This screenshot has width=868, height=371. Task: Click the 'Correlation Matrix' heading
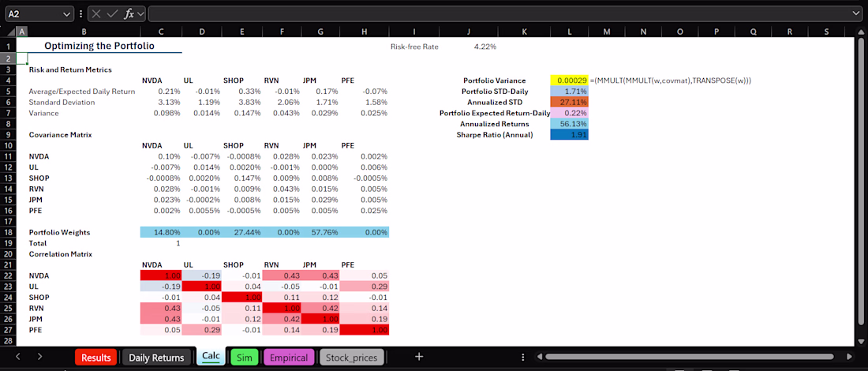[60, 254]
